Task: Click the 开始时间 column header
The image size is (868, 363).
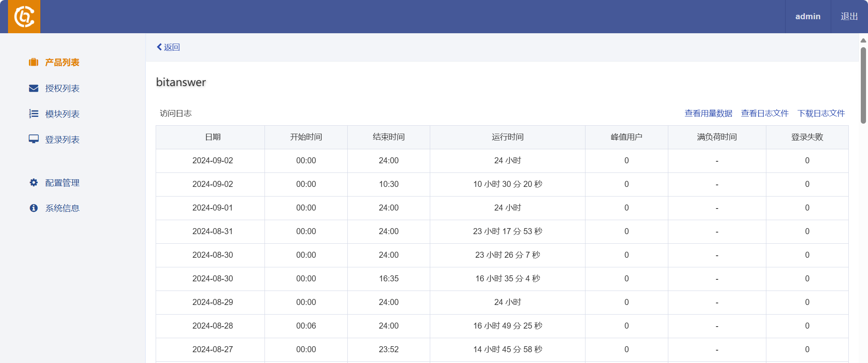Action: pos(306,137)
